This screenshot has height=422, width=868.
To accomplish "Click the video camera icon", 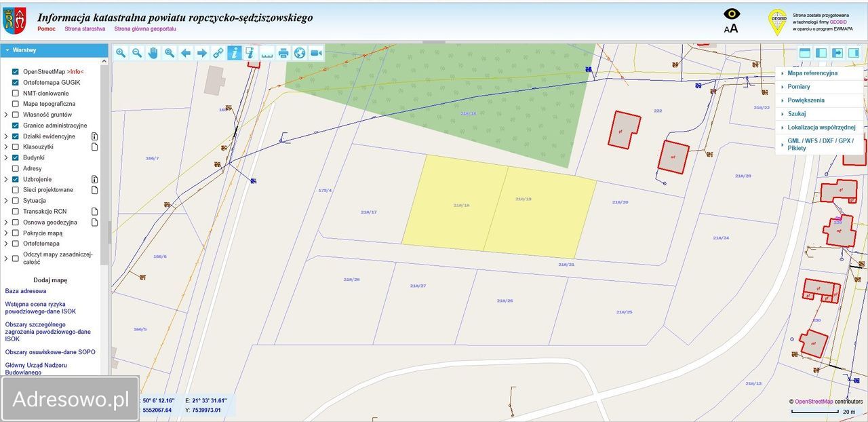I will click(x=316, y=53).
